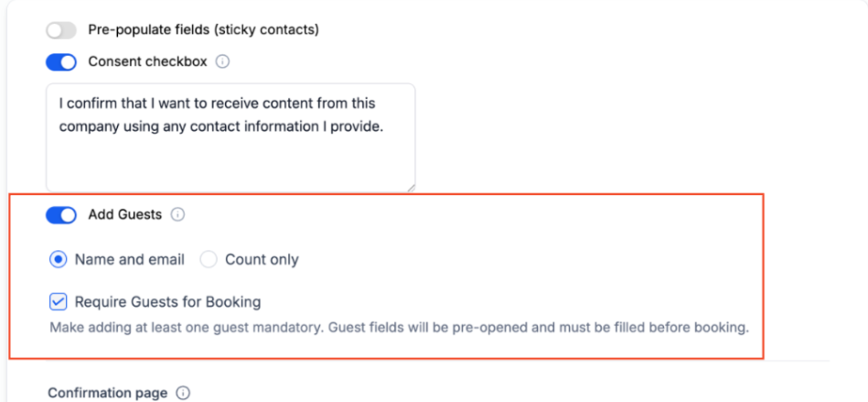Image resolution: width=868 pixels, height=402 pixels.
Task: Click resize handle of consent text box
Action: click(x=410, y=187)
